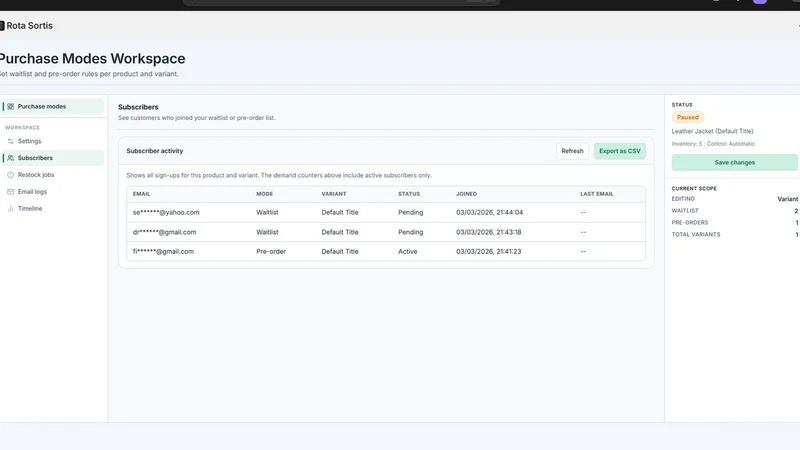Export subscribers as CSV
The width and height of the screenshot is (800, 450).
click(619, 151)
